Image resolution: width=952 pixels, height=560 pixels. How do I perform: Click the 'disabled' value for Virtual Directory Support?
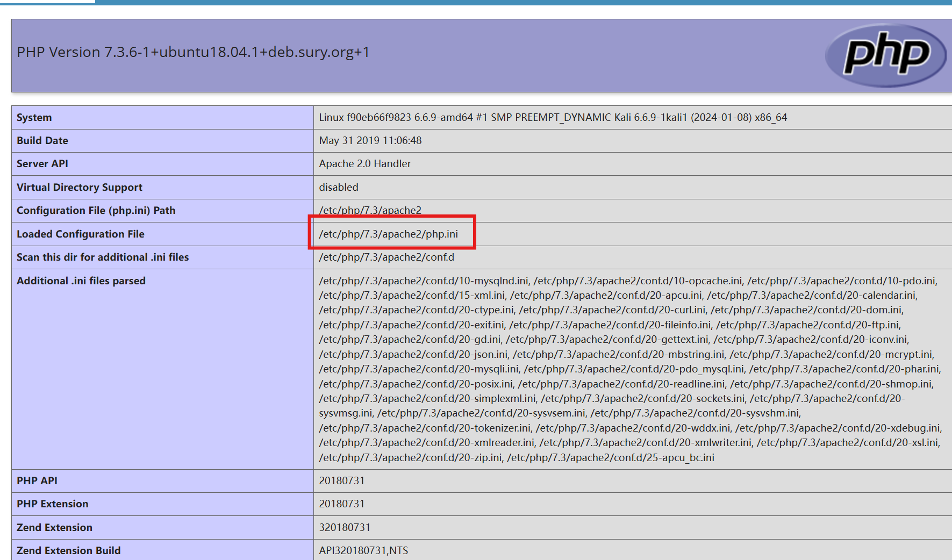click(x=338, y=187)
